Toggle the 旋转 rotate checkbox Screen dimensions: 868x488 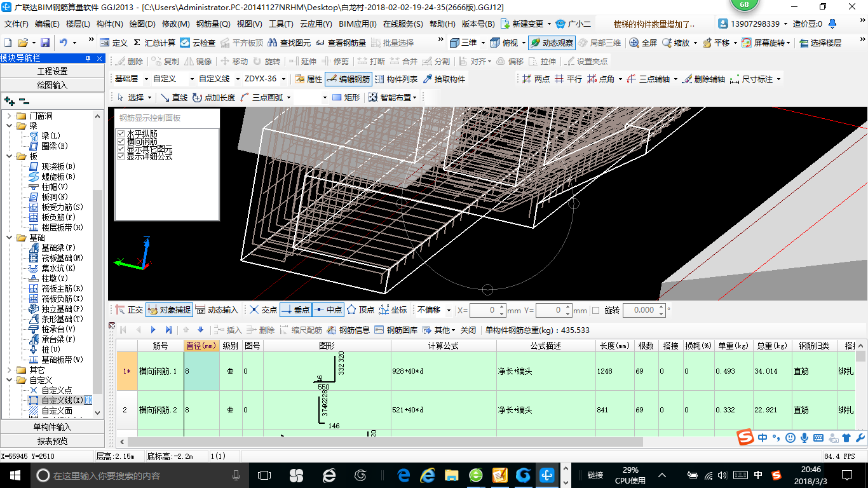click(x=595, y=310)
